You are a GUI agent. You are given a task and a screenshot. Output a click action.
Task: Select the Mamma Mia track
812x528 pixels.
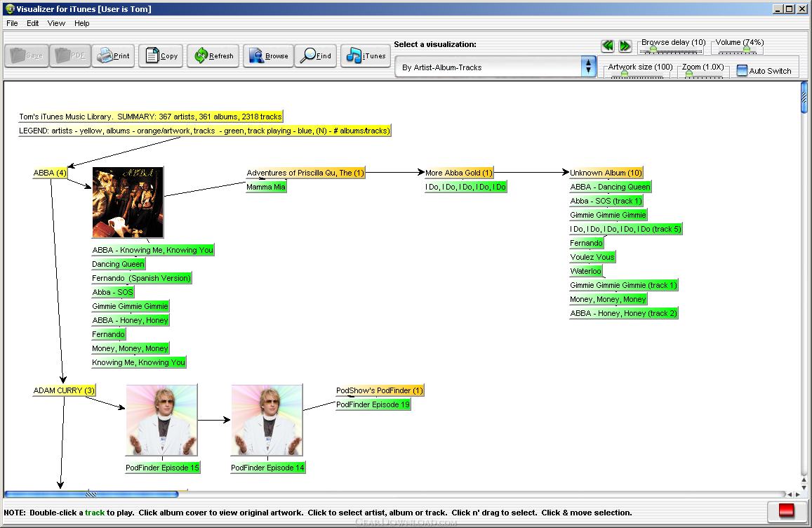coord(266,187)
